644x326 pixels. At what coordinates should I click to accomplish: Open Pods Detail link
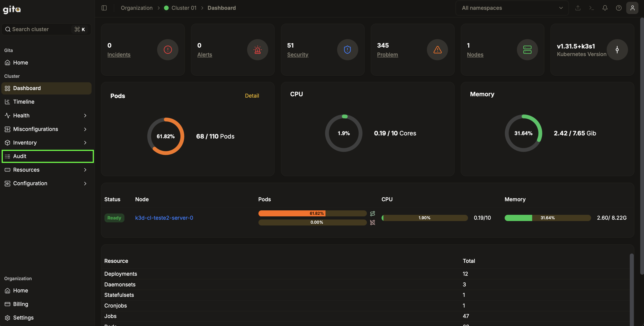(x=252, y=96)
